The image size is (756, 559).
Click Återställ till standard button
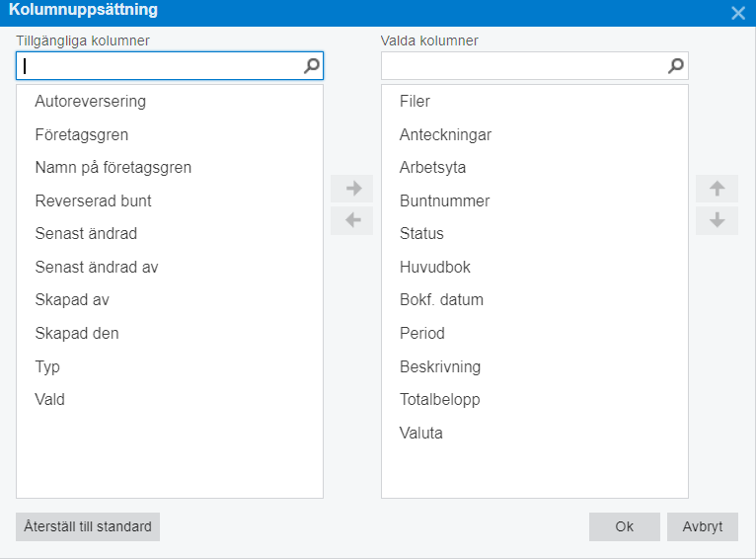pos(88,526)
